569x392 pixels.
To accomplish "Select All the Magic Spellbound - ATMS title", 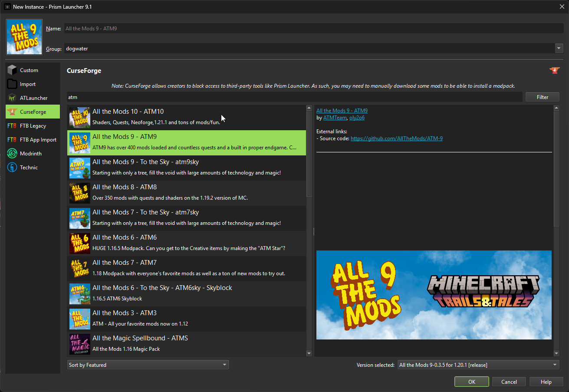I will click(x=140, y=338).
